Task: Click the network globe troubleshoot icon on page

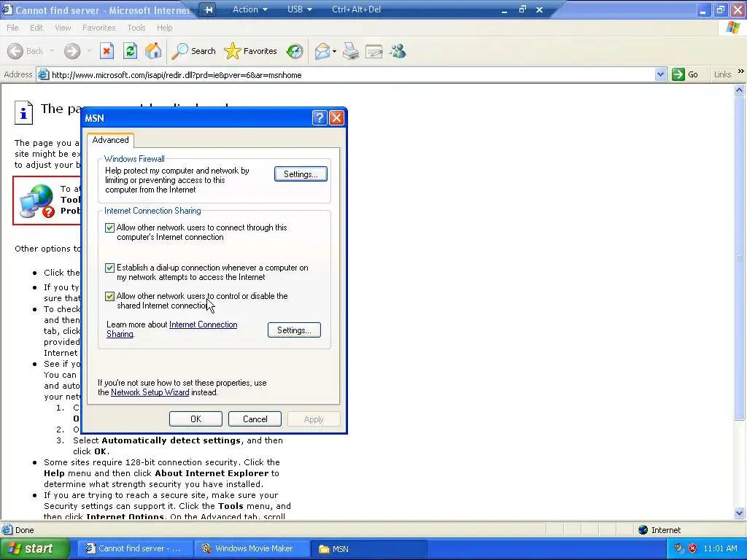Action: point(37,201)
